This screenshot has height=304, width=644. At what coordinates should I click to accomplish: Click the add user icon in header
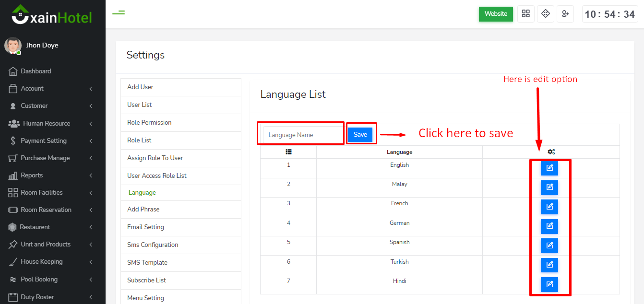(x=565, y=14)
